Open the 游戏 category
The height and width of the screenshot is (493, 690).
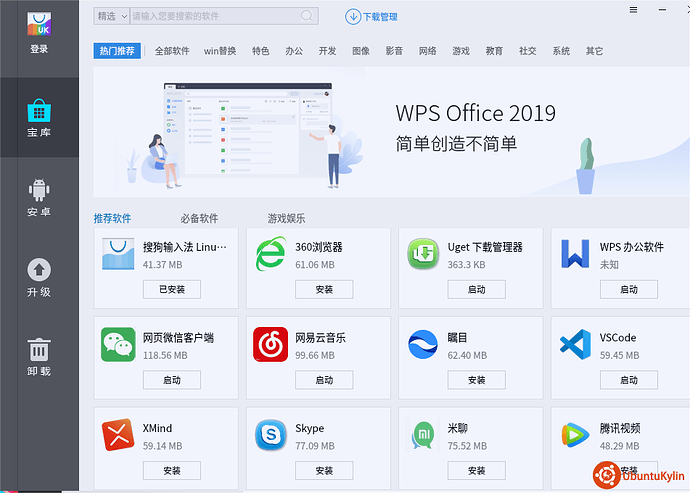[x=461, y=51]
